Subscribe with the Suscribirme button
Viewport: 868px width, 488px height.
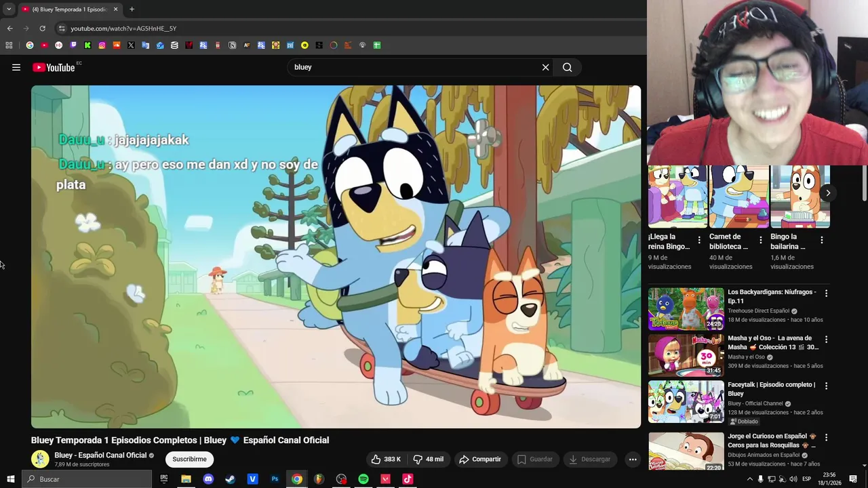(189, 459)
